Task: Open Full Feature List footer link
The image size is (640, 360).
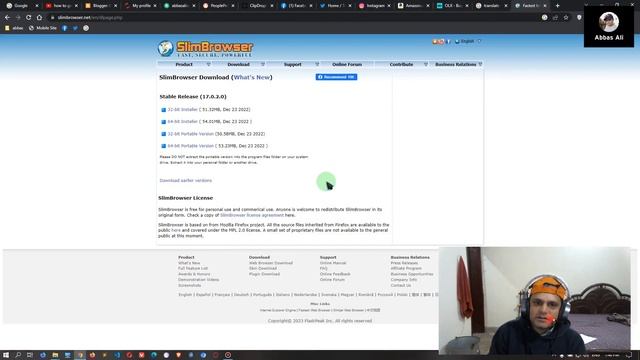Action: click(193, 269)
